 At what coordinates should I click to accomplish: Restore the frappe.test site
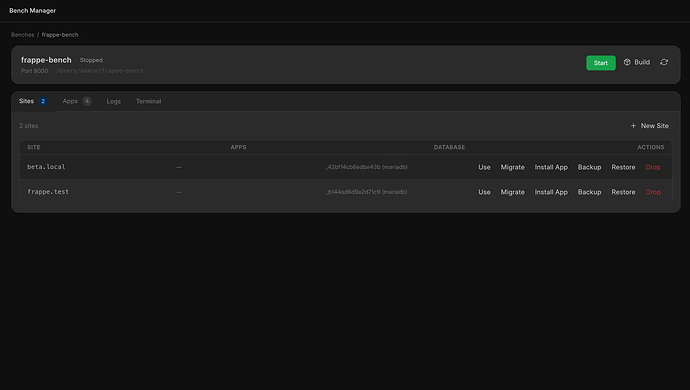click(x=623, y=192)
